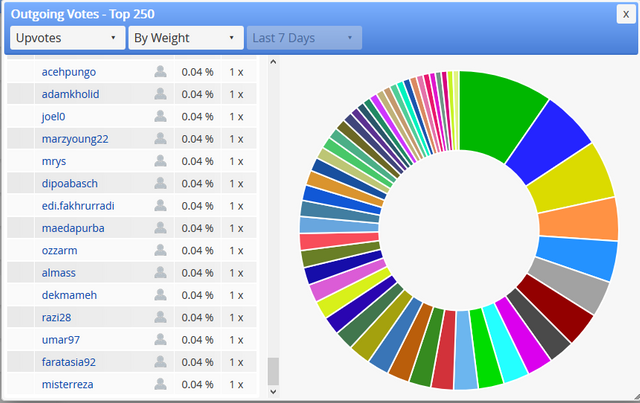Select the yellow donut chart segment
Screen dimensions: 640x403
pyautogui.click(x=572, y=180)
